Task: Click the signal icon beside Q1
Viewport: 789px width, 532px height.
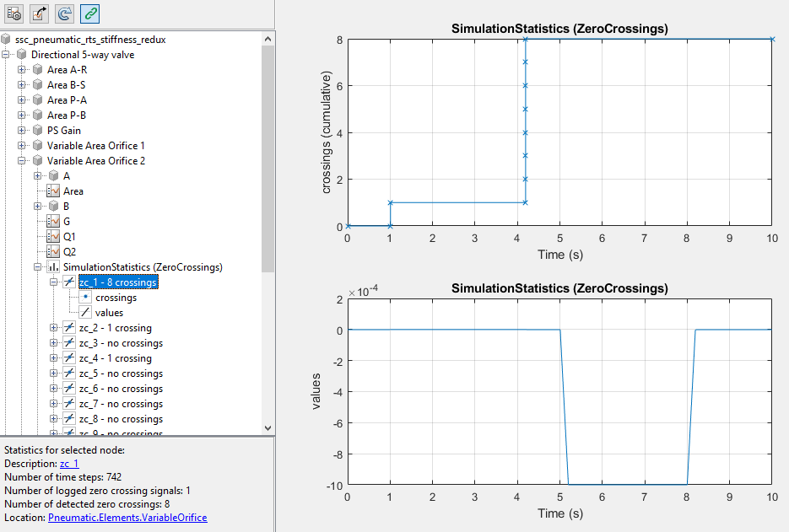Action: (53, 236)
